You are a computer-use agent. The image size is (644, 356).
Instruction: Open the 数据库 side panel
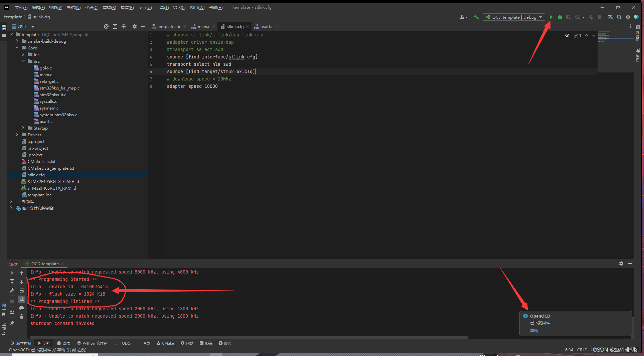[638, 33]
